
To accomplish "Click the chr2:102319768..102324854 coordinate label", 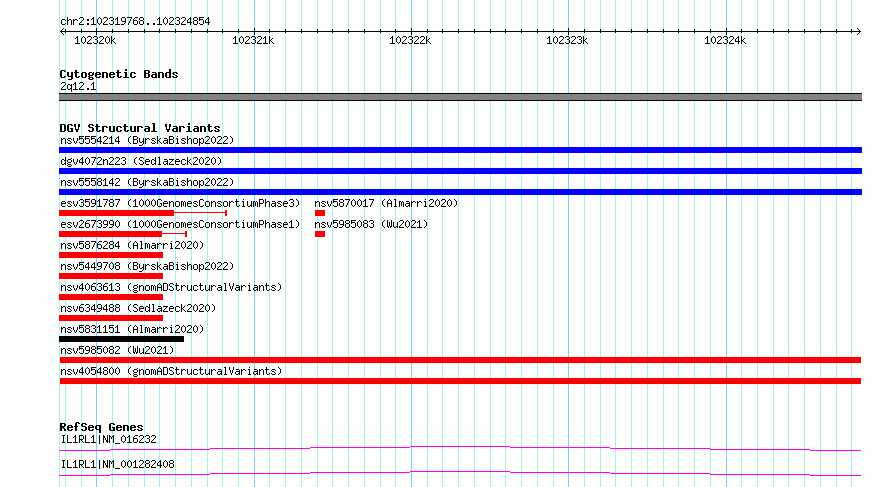I will (x=135, y=21).
